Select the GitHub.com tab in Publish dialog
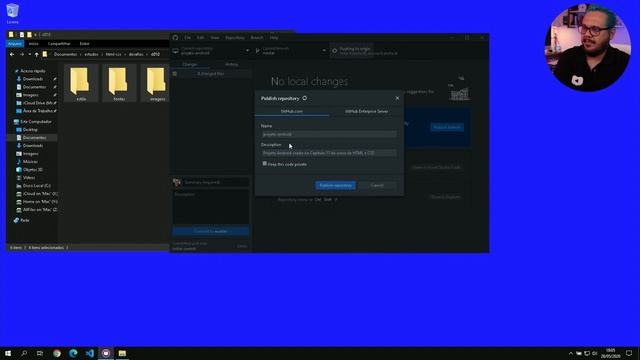The height and width of the screenshot is (360, 640). [x=292, y=111]
